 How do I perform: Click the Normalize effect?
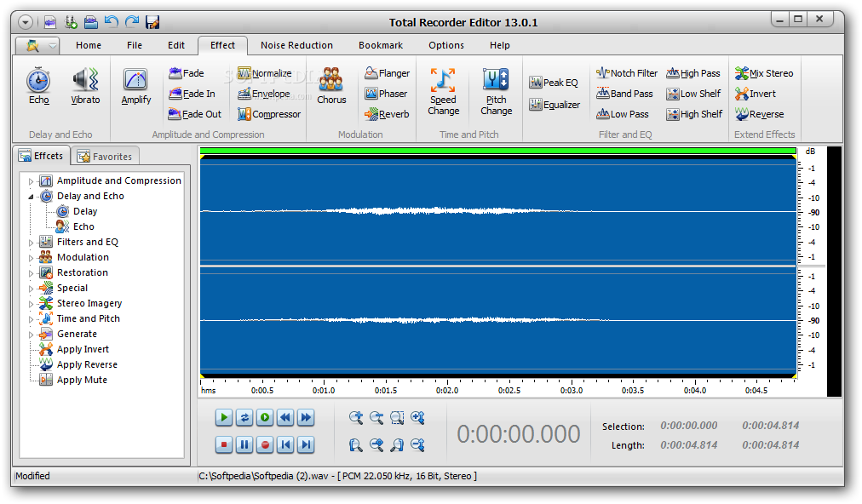coord(264,73)
